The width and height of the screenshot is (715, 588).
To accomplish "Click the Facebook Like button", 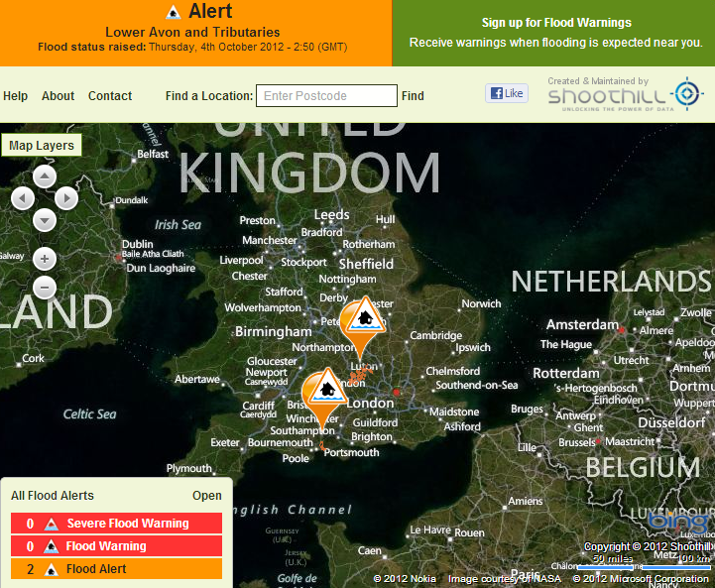I will tap(507, 93).
